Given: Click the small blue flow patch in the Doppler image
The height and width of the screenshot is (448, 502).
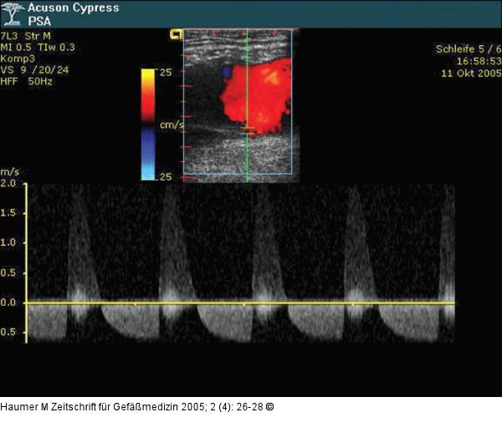Looking at the screenshot, I should tap(227, 72).
